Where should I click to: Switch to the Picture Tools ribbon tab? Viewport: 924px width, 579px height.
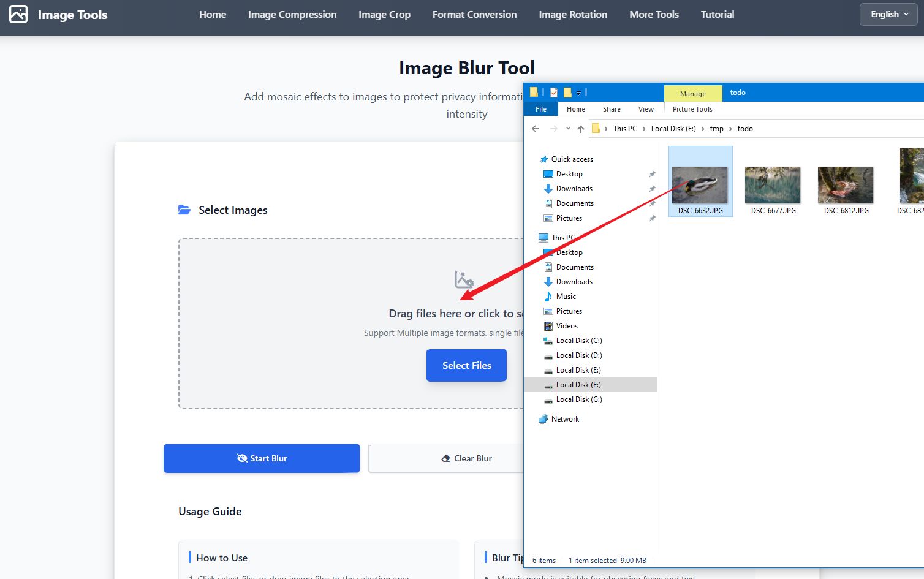point(692,109)
